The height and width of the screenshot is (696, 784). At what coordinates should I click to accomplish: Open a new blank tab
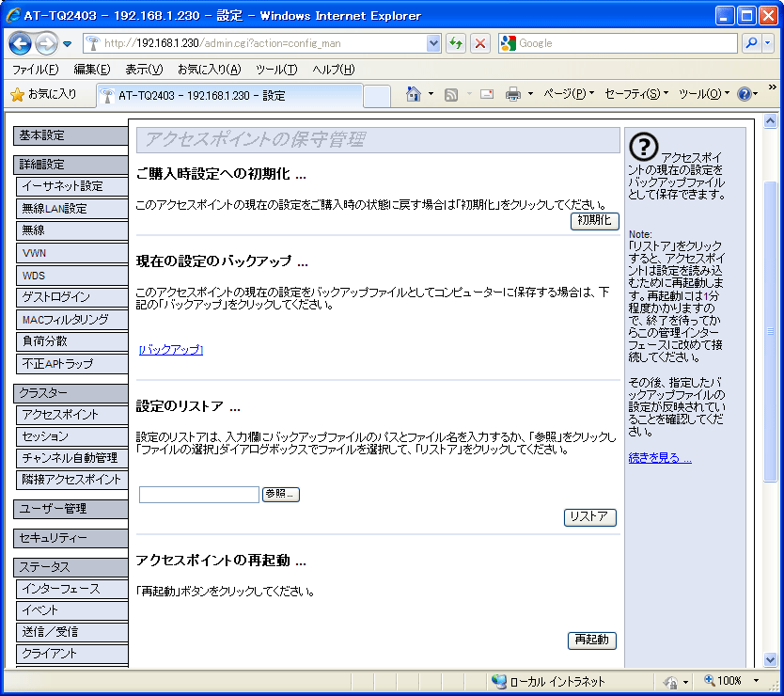377,96
